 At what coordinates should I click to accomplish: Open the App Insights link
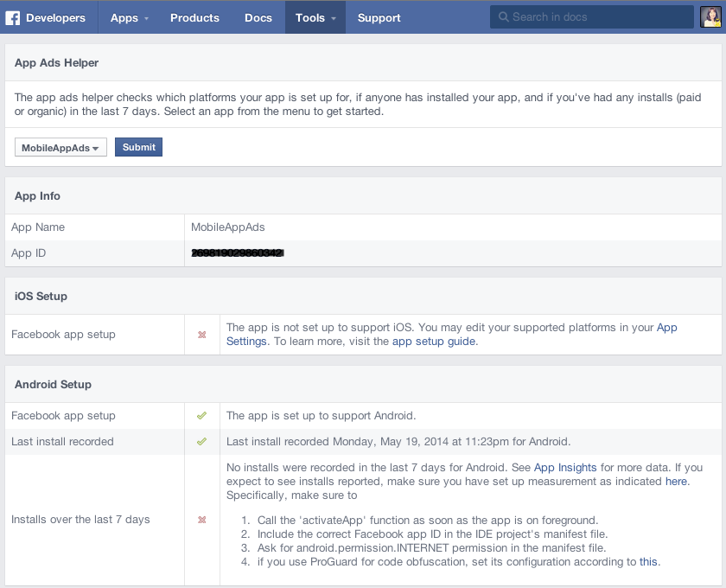click(x=564, y=468)
